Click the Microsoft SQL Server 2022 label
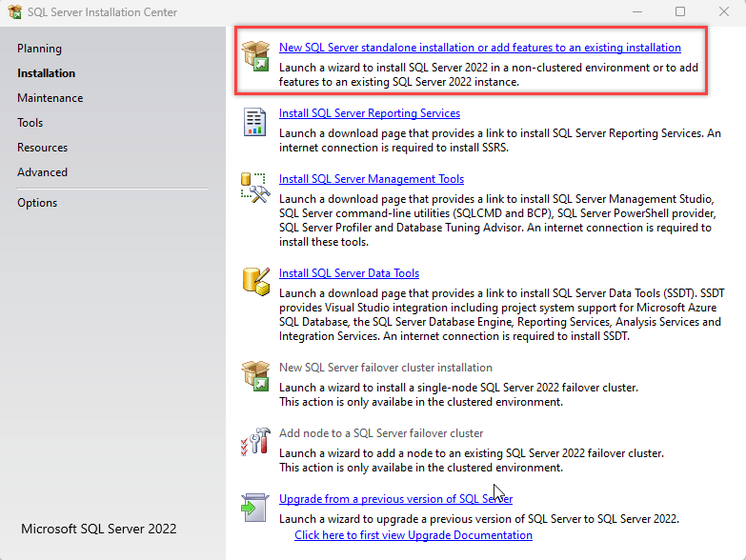Viewport: 746px width, 560px height. coord(99,529)
